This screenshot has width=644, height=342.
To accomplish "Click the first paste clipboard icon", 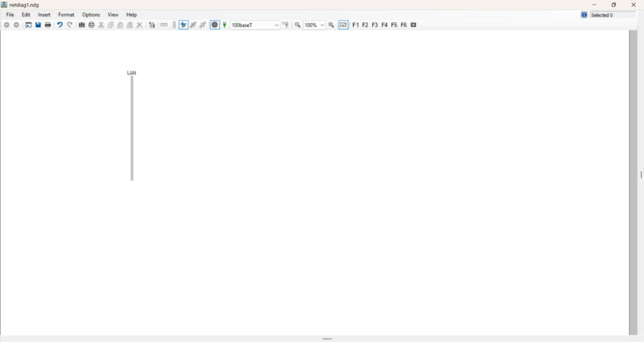I will [120, 25].
